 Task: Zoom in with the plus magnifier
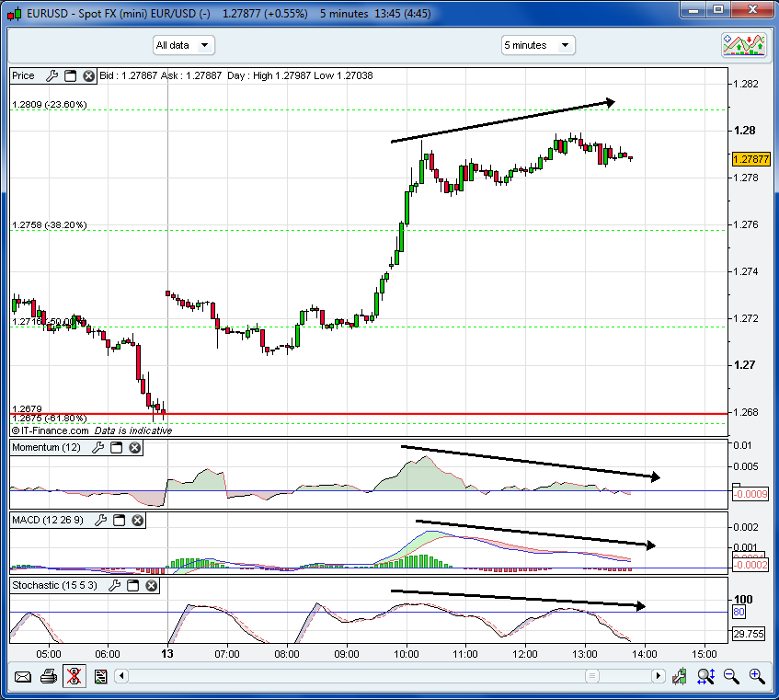(x=757, y=676)
